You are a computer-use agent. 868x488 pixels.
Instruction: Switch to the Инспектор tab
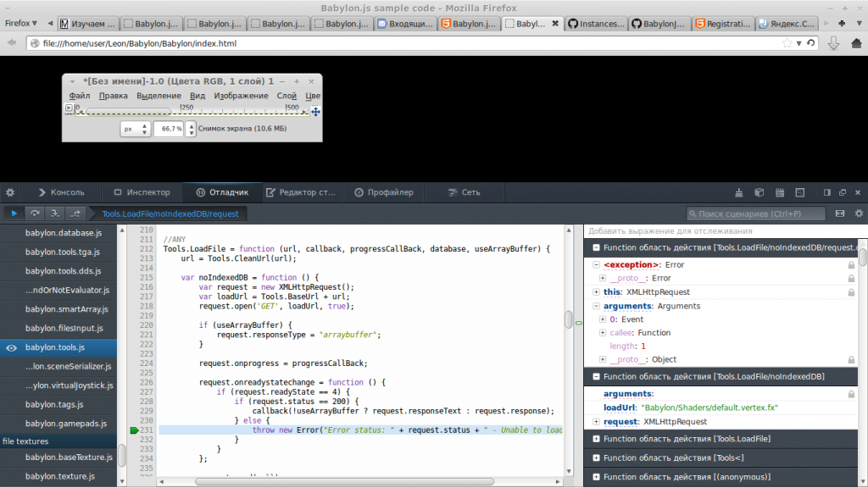click(142, 192)
